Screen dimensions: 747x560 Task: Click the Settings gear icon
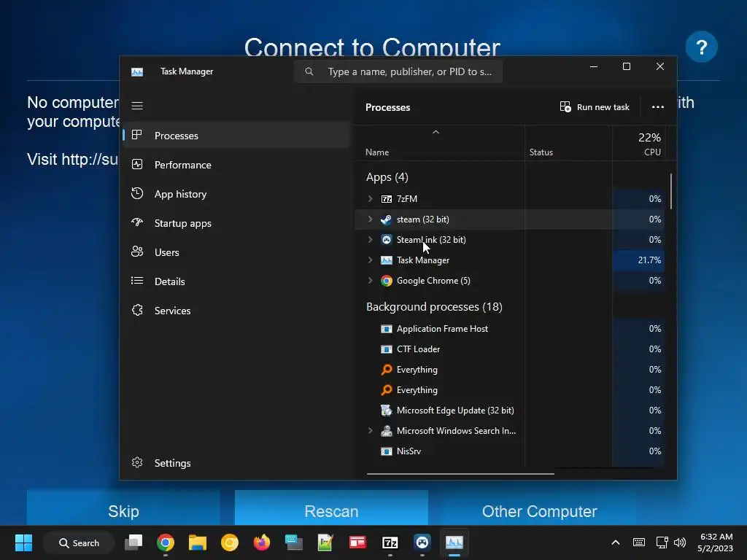(x=137, y=462)
